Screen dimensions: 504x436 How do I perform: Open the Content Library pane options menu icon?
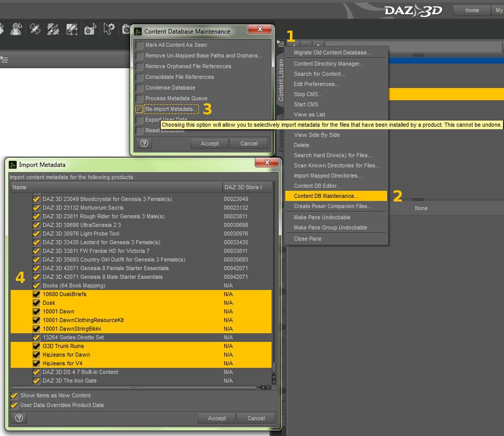pos(281,43)
